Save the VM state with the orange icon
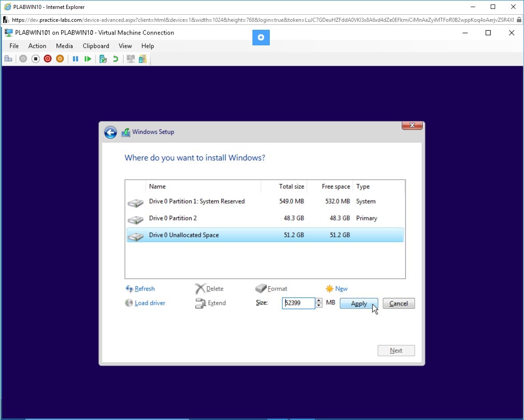 point(60,59)
